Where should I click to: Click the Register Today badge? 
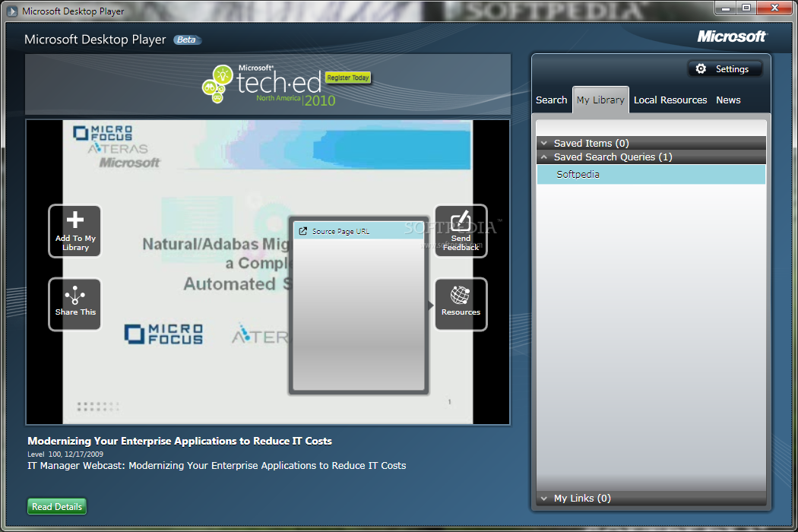(x=348, y=78)
